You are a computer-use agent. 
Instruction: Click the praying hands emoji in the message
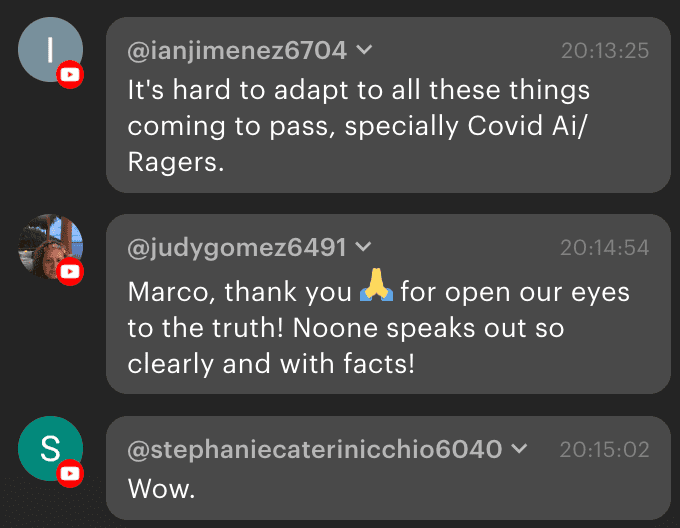coord(377,293)
